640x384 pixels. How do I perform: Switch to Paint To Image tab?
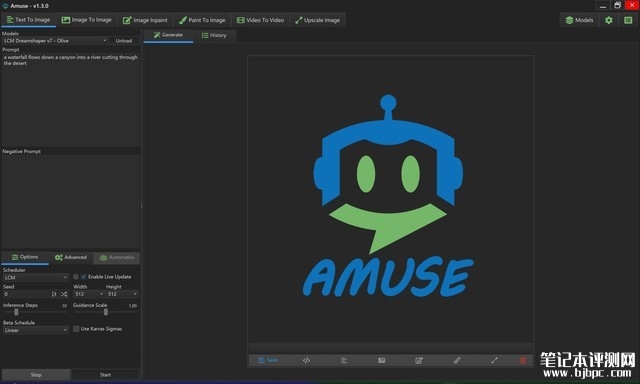[202, 20]
